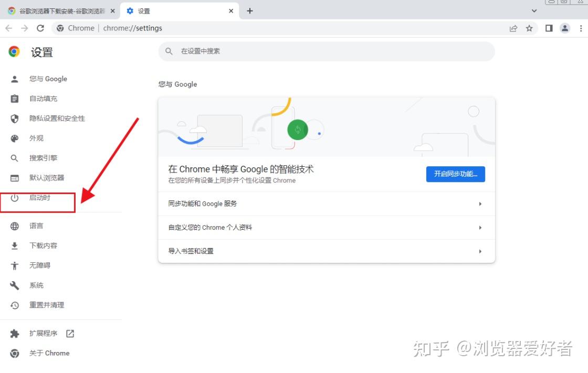
Task: Click the browser back arrow
Action: (9, 28)
